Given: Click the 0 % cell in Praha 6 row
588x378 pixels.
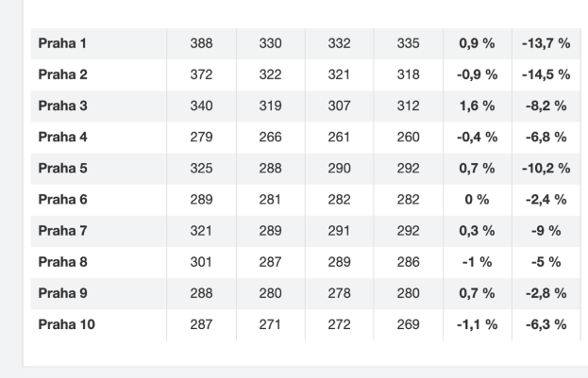Looking at the screenshot, I should point(477,199).
